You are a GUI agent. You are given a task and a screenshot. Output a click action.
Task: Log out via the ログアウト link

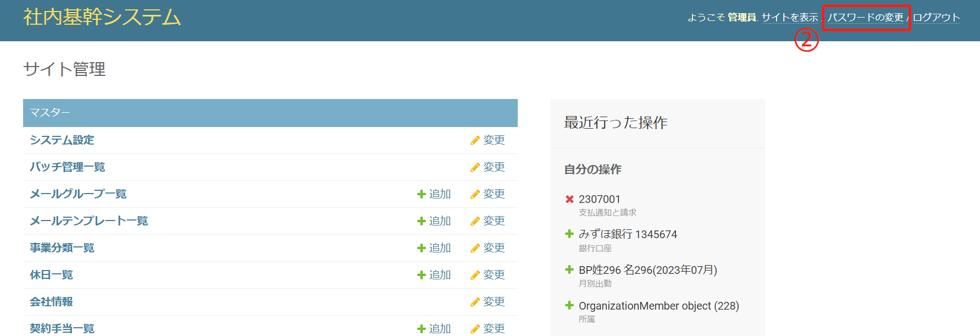click(936, 18)
